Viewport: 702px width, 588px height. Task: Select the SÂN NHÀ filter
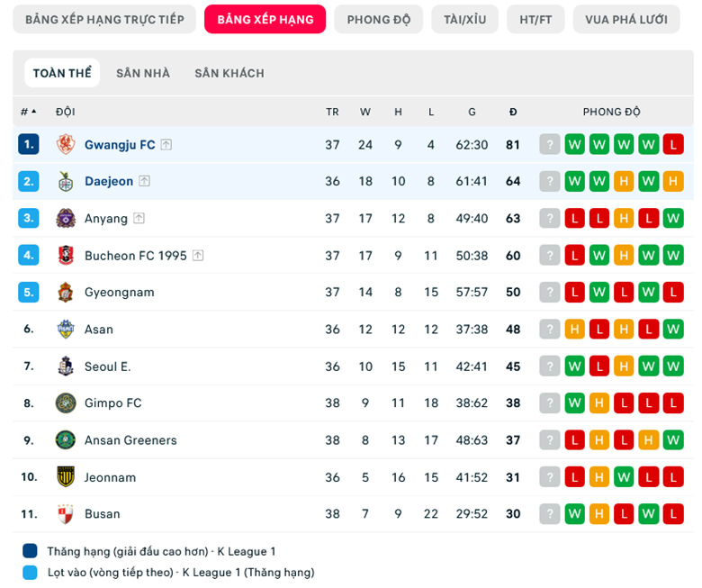pos(143,73)
